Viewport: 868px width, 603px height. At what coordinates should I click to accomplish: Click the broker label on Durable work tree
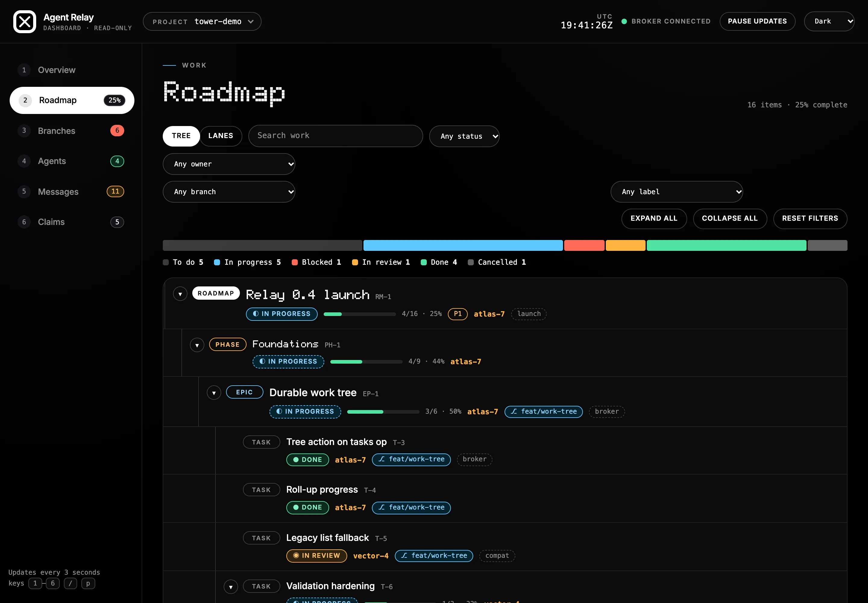pyautogui.click(x=607, y=412)
